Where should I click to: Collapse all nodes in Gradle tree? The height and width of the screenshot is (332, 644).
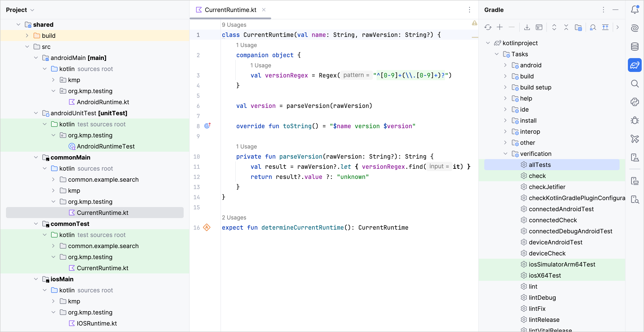point(566,27)
